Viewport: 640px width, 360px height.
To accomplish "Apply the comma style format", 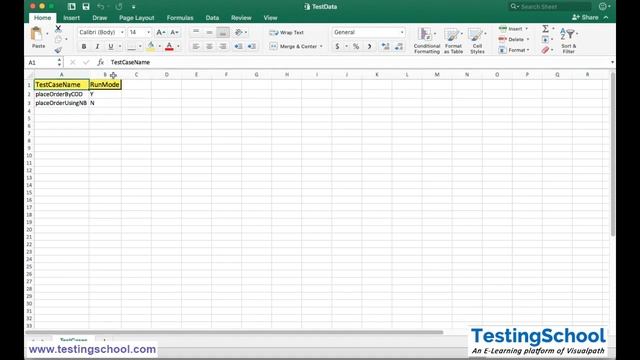I will pyautogui.click(x=369, y=47).
